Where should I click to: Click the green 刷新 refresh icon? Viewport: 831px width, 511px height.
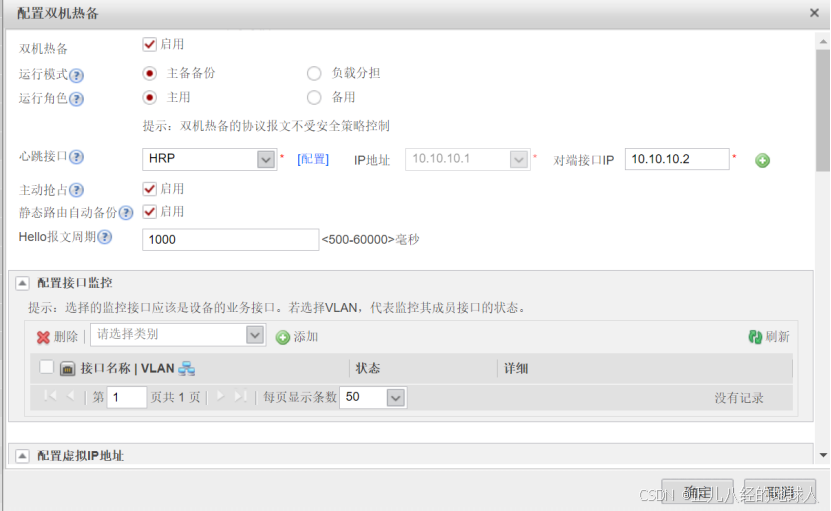[755, 337]
